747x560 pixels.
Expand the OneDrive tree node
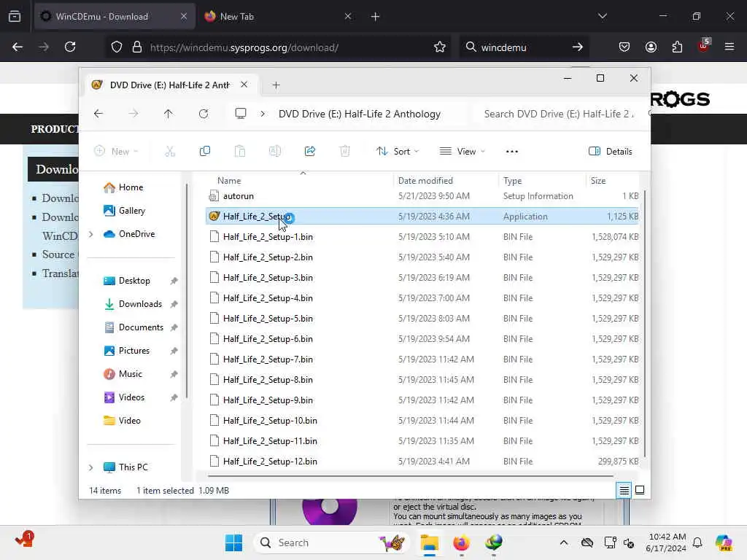pos(91,234)
